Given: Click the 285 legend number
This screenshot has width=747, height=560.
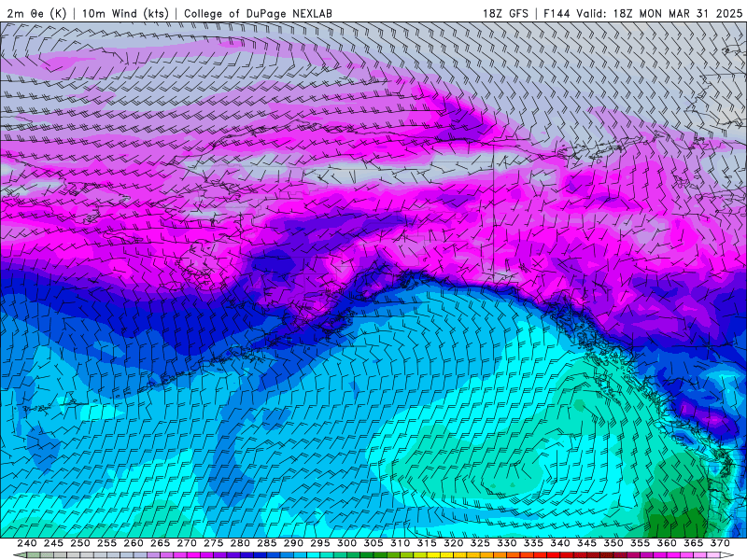Looking at the screenshot, I should pos(267,543).
